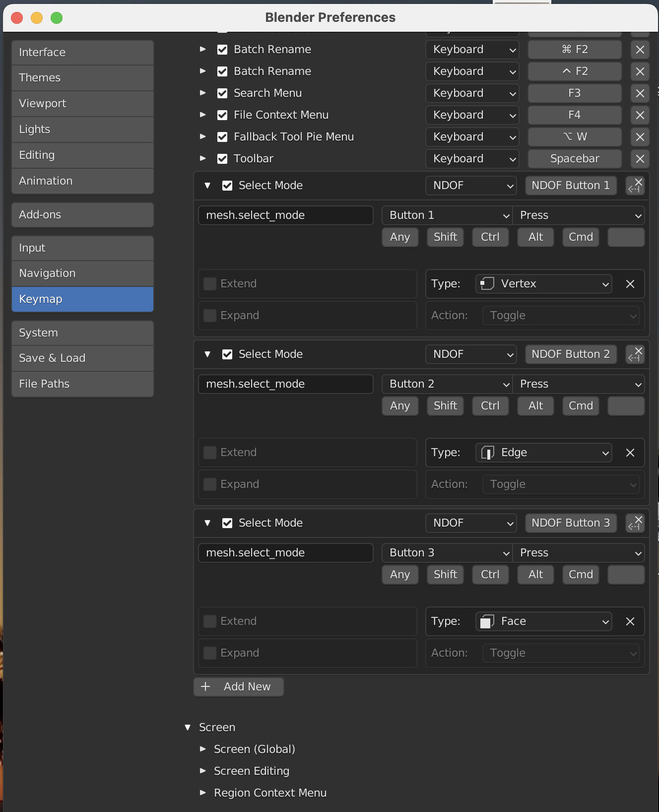Viewport: 659px width, 812px height.
Task: Collapse the Screen keymap section
Action: coord(188,728)
